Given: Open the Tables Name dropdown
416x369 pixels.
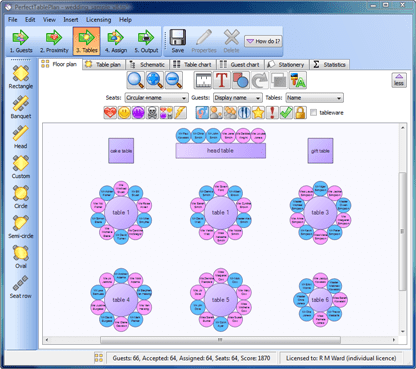Looking at the screenshot, I should pyautogui.click(x=314, y=98).
